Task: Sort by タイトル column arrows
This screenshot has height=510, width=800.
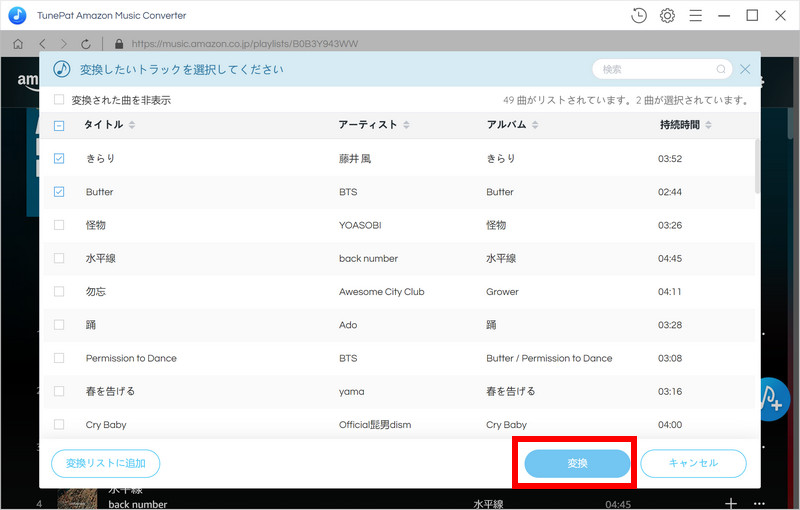Action: [132, 125]
